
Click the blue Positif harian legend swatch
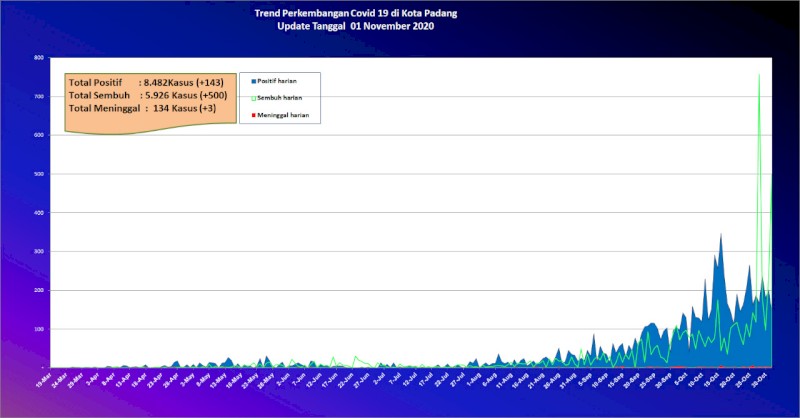pyautogui.click(x=253, y=81)
